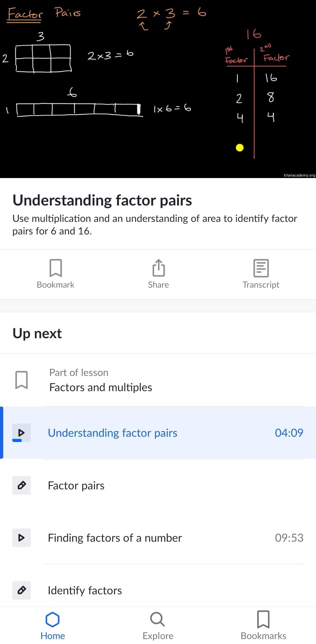Play the Finding factors of a number video

tap(115, 538)
